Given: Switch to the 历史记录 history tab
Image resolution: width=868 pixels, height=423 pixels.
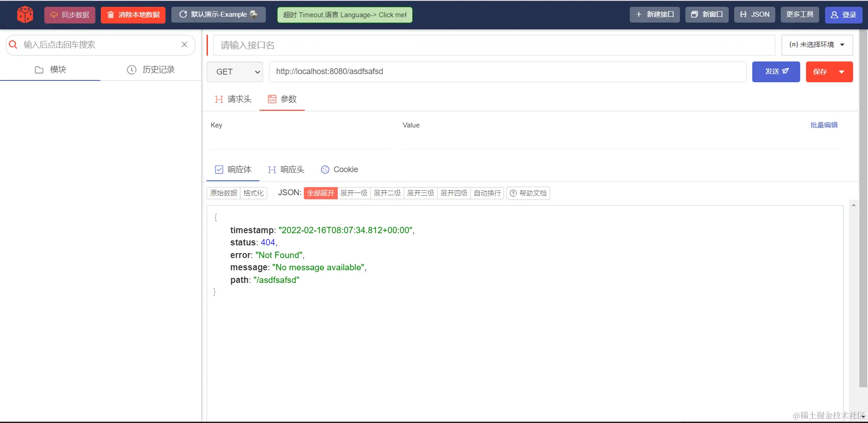Looking at the screenshot, I should (x=151, y=70).
